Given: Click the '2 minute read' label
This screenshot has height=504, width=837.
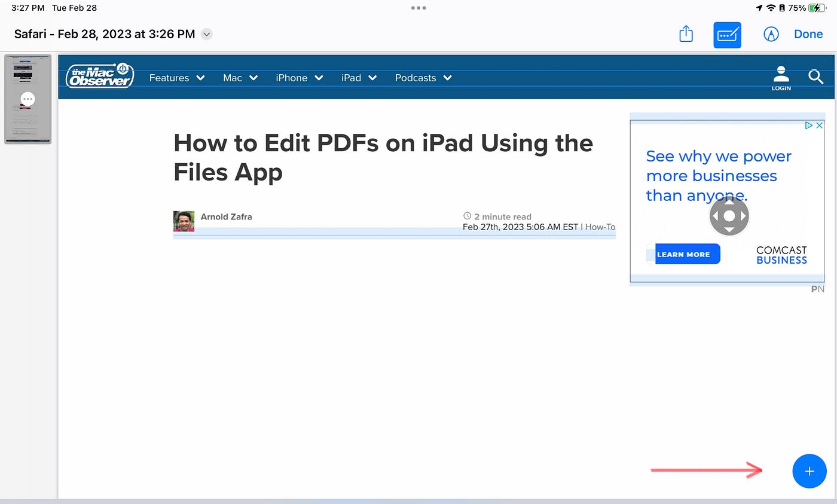Looking at the screenshot, I should pos(497,216).
